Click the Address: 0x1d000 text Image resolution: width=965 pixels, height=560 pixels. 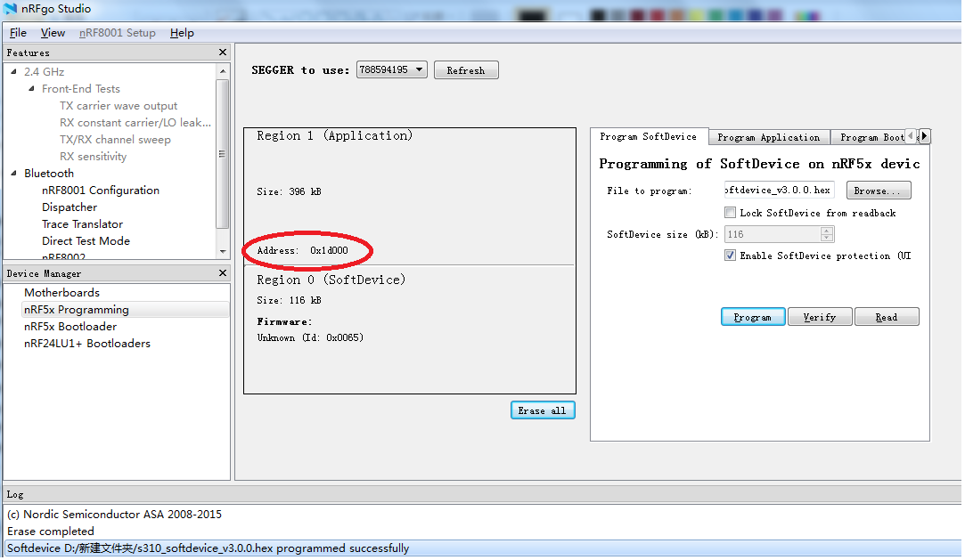tap(302, 250)
